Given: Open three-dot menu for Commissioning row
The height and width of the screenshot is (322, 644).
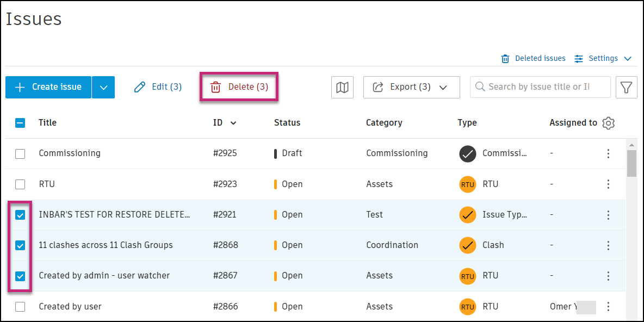Looking at the screenshot, I should pyautogui.click(x=609, y=153).
